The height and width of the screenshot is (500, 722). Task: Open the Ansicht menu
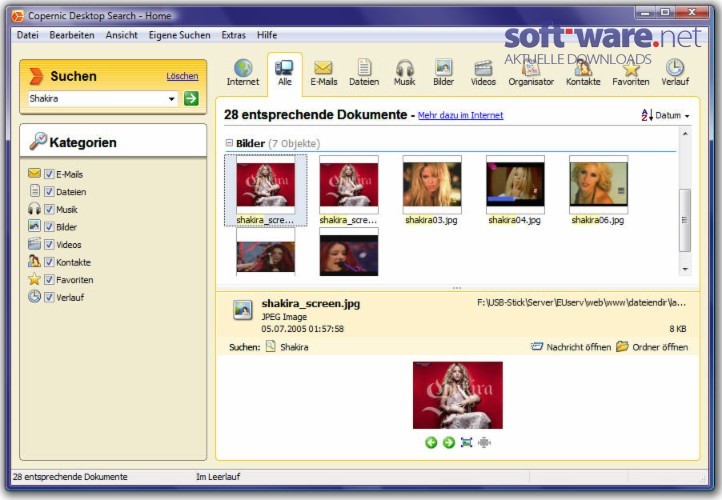tap(122, 35)
